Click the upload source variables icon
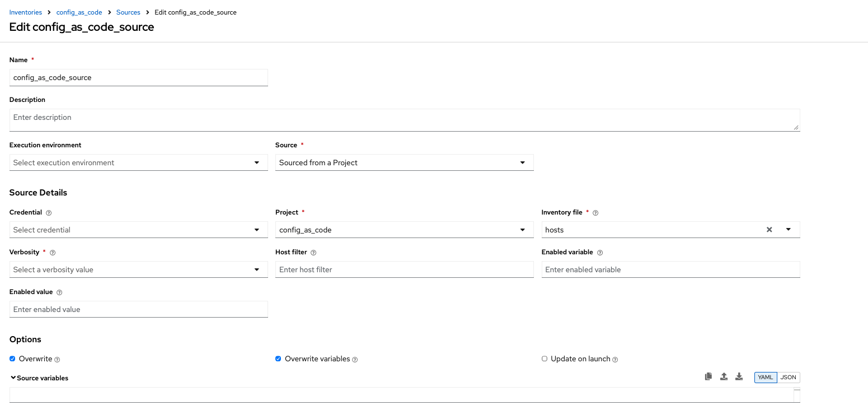868x419 pixels. tap(724, 377)
